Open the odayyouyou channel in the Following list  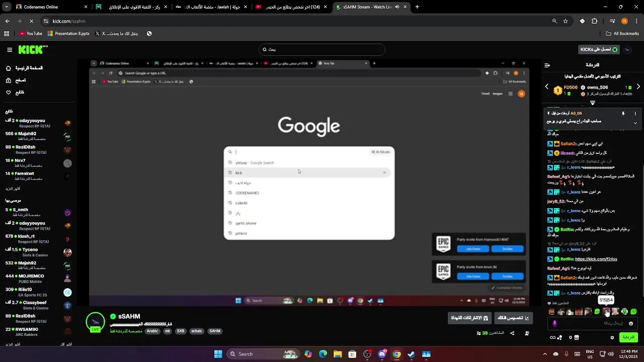point(38,123)
